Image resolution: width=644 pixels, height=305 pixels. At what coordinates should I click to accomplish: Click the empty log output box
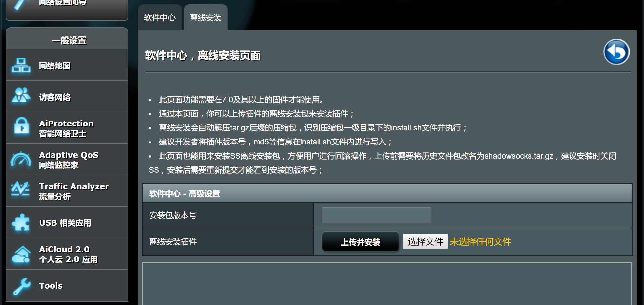[387, 283]
